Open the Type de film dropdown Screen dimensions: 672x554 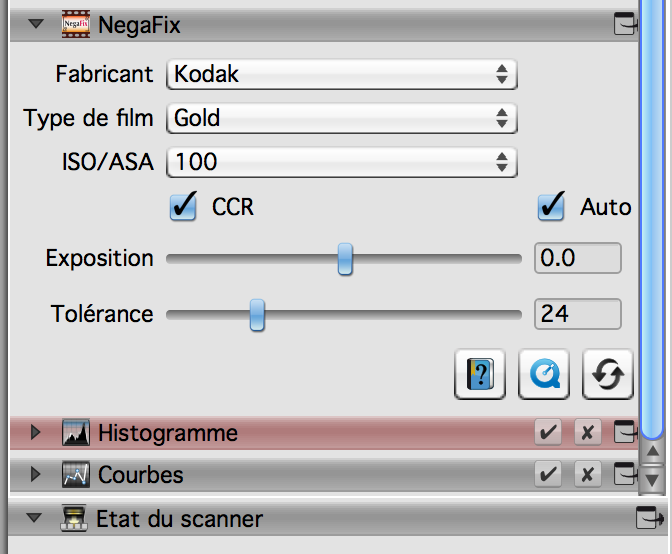[341, 117]
